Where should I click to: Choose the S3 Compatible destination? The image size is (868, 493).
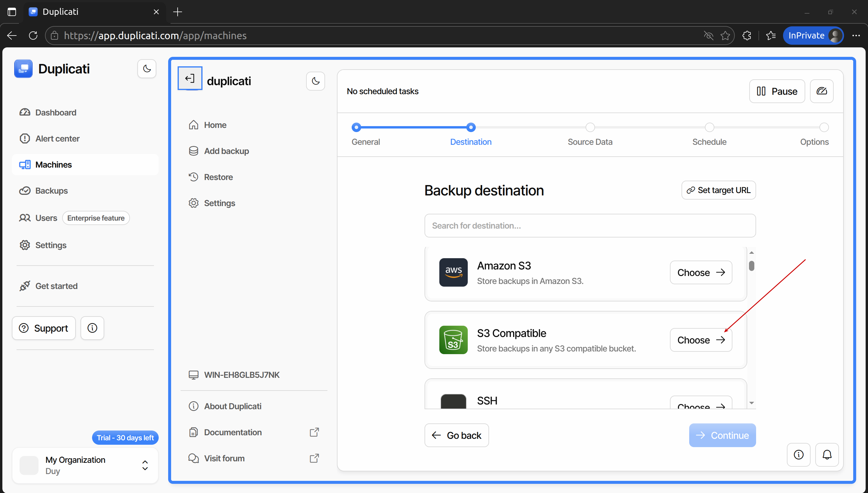click(701, 340)
